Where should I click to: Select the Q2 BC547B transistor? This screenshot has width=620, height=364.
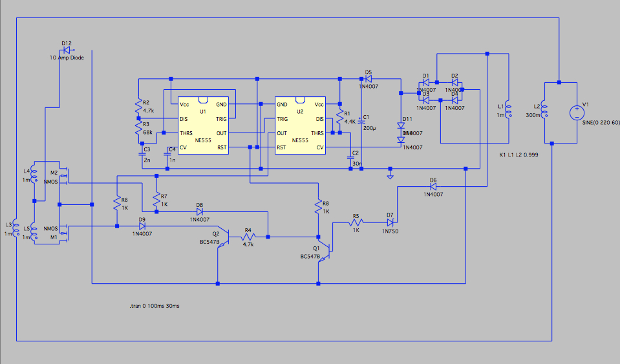pyautogui.click(x=220, y=237)
